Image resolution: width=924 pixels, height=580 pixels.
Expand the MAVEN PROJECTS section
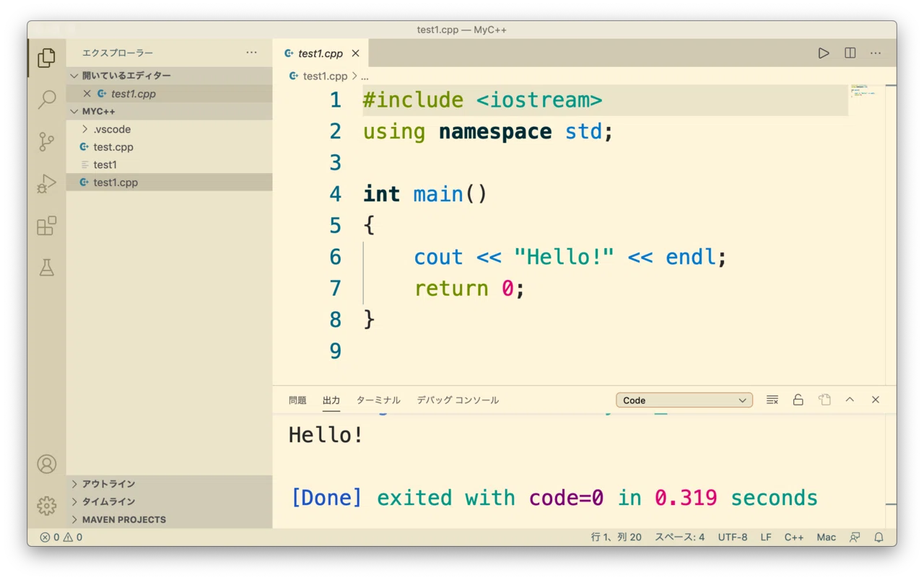point(170,519)
